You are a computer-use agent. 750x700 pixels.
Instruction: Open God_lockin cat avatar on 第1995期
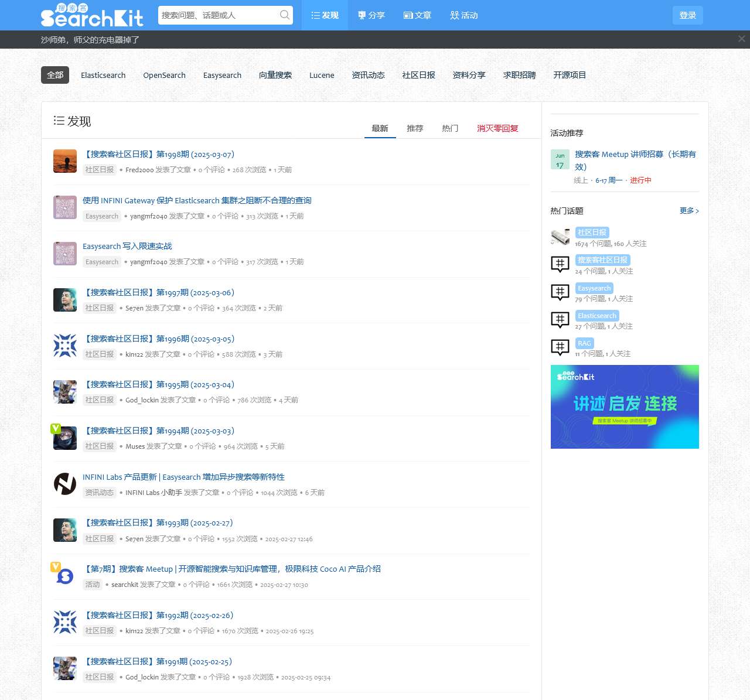click(x=65, y=391)
